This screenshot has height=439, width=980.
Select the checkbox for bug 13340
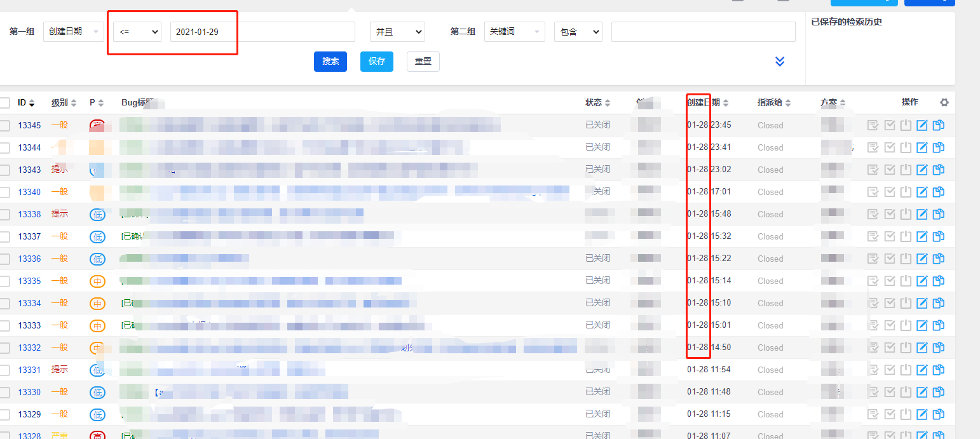pos(4,192)
